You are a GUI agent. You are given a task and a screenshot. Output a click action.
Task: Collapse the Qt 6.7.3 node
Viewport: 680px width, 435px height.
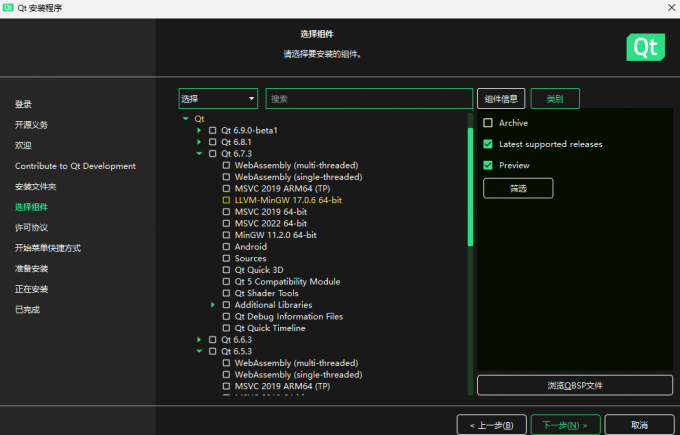(200, 154)
